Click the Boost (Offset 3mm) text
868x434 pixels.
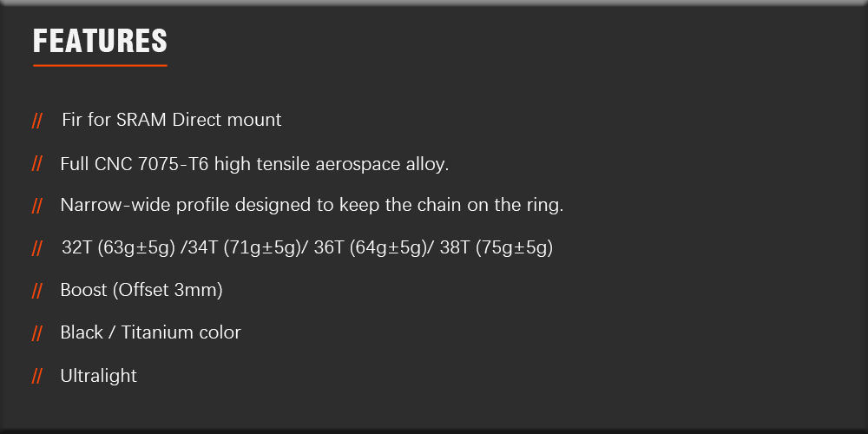pos(141,290)
